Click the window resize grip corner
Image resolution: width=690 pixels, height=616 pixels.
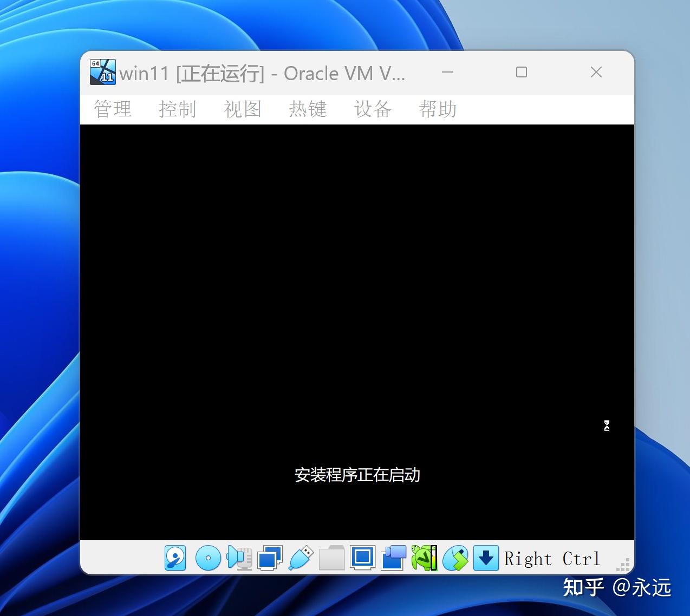(623, 565)
